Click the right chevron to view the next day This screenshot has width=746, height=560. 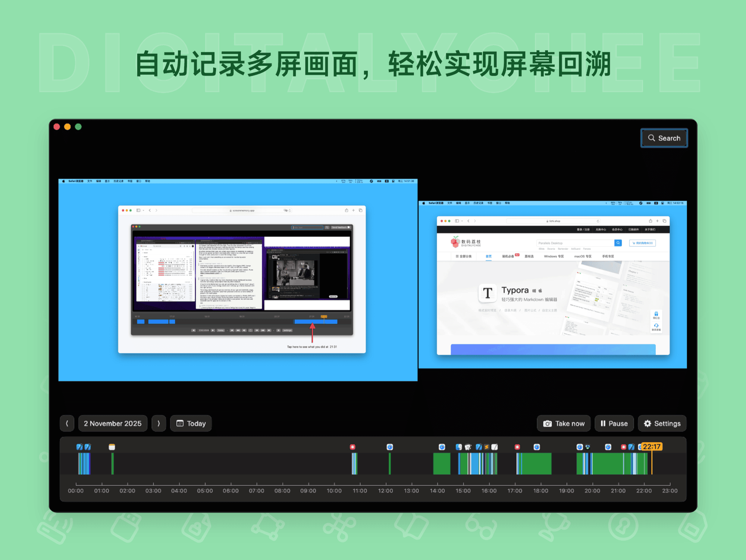159,423
